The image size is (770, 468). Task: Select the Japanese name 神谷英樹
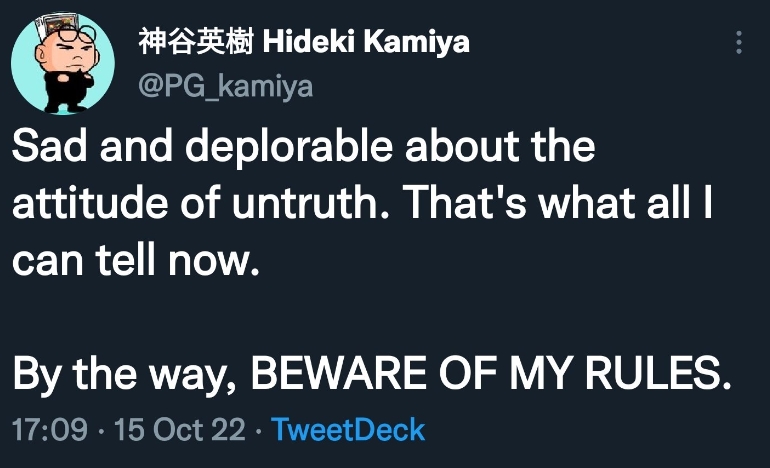click(x=195, y=41)
